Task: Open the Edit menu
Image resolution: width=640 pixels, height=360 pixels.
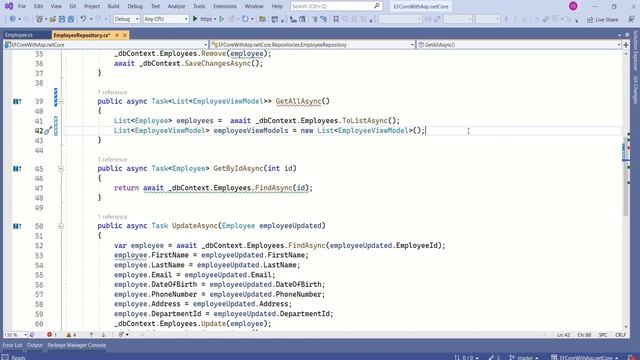Action: [x=38, y=7]
